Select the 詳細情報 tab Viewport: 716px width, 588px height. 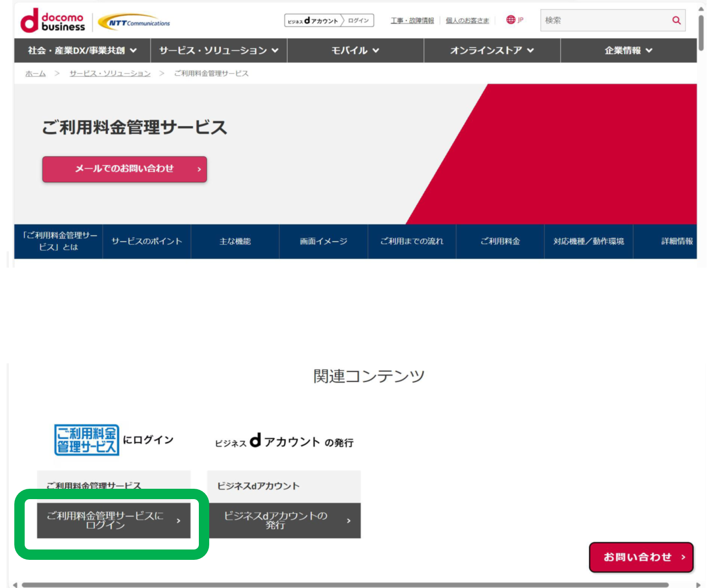(x=665, y=241)
